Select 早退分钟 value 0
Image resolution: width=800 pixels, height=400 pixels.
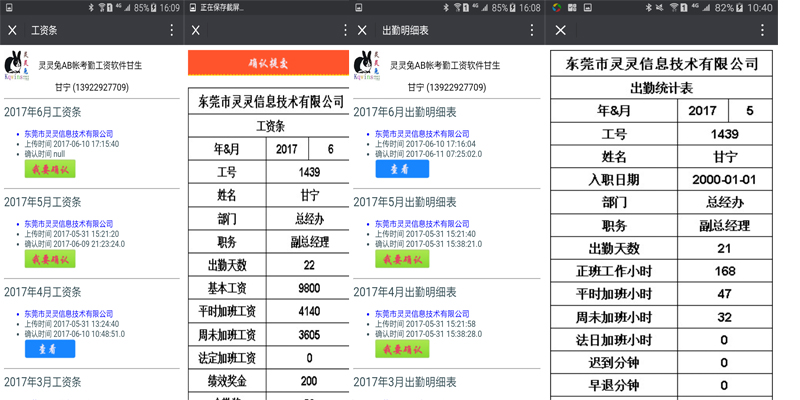(725, 385)
